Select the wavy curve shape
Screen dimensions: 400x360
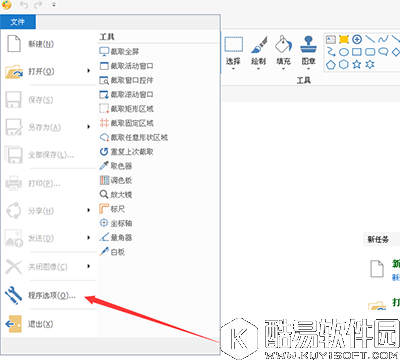[x=383, y=40]
